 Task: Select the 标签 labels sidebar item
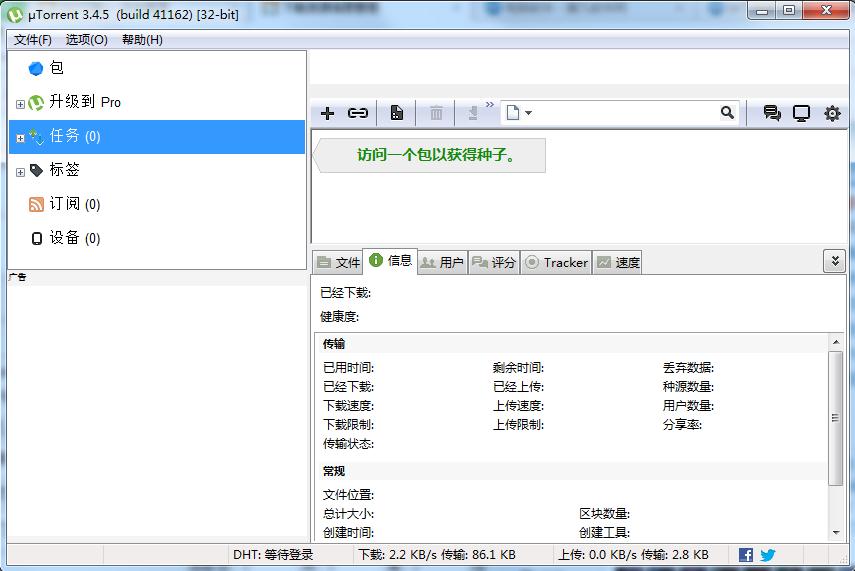tap(157, 170)
